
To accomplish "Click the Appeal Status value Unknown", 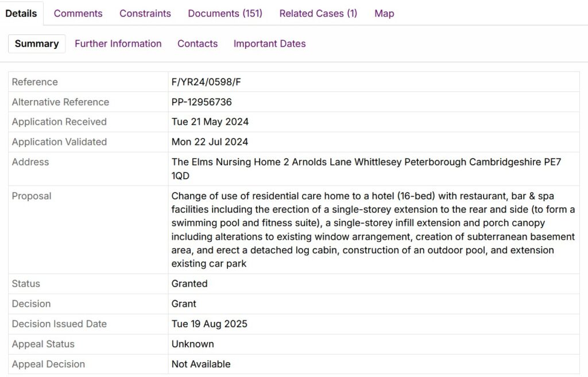I will [192, 344].
